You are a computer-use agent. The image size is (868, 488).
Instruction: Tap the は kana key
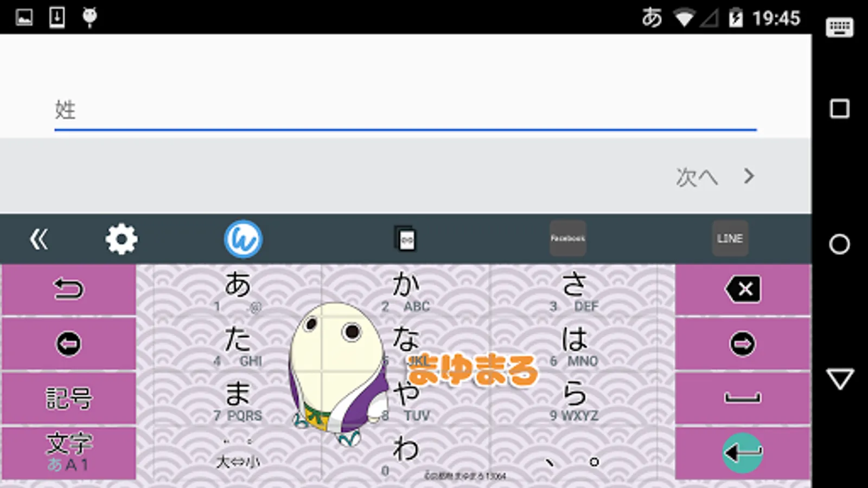(574, 345)
